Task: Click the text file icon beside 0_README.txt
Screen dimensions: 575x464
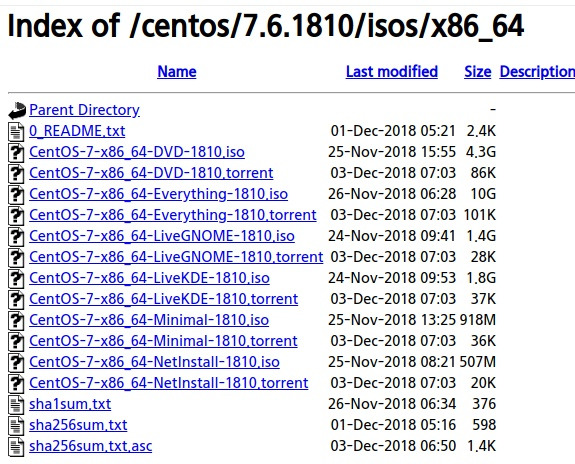Action: click(16, 132)
